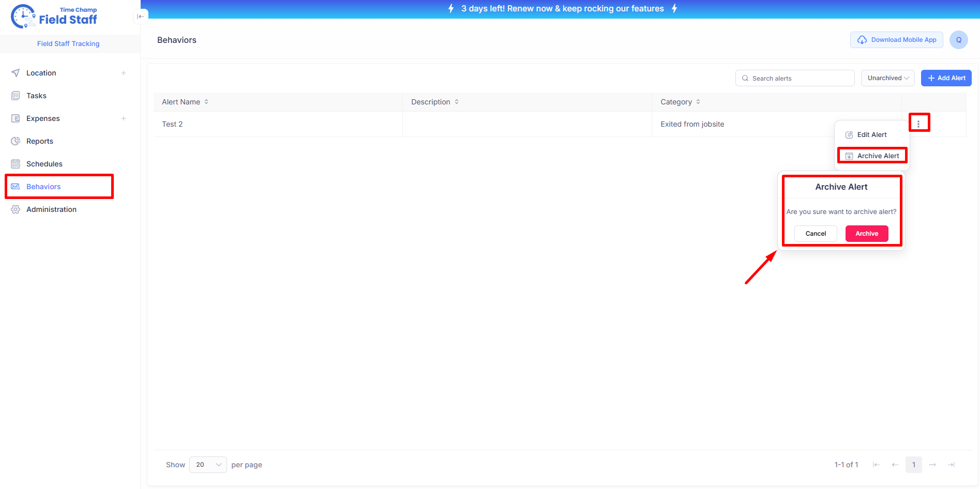
Task: Click the Exited from jobsite cell
Action: coord(692,124)
